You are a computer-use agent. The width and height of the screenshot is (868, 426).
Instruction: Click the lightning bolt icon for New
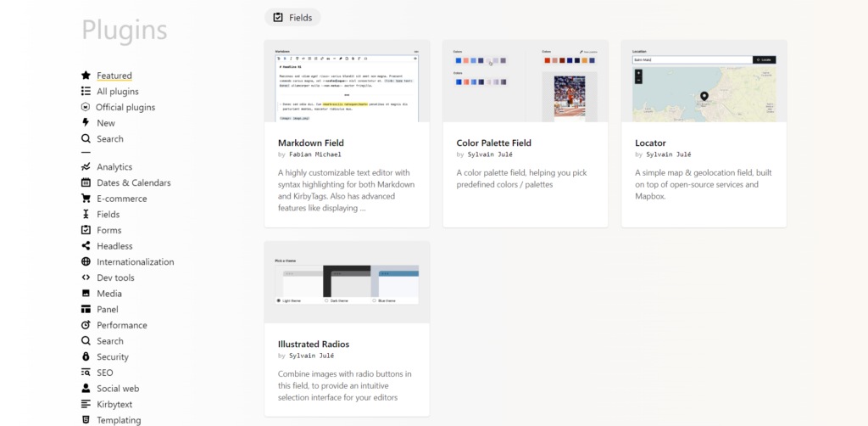click(x=86, y=122)
